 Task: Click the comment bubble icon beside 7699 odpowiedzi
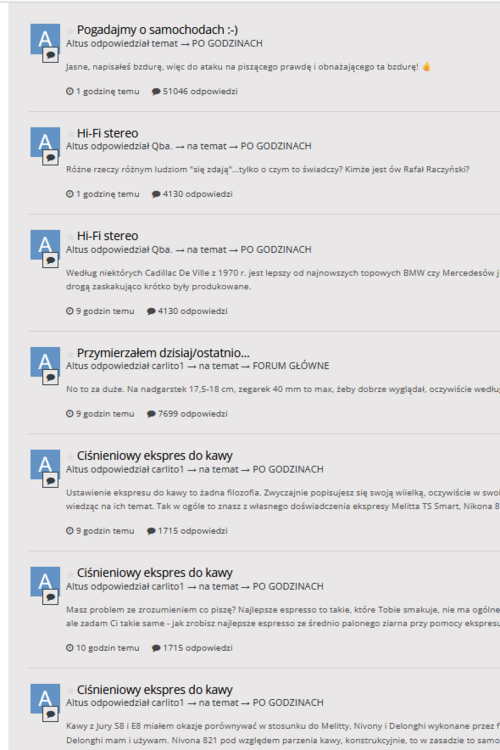coord(151,414)
